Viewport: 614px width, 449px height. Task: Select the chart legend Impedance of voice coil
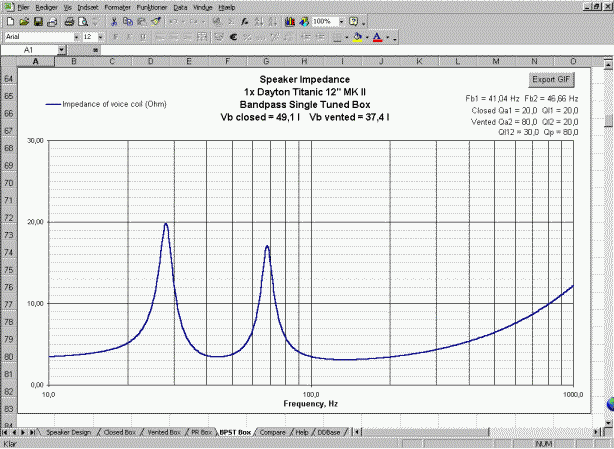pyautogui.click(x=106, y=104)
